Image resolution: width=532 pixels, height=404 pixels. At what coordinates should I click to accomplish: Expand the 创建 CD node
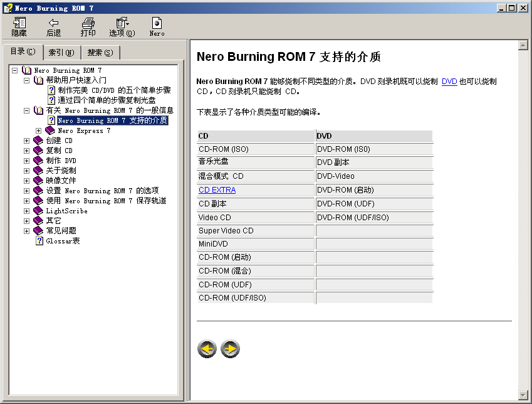[x=26, y=141]
